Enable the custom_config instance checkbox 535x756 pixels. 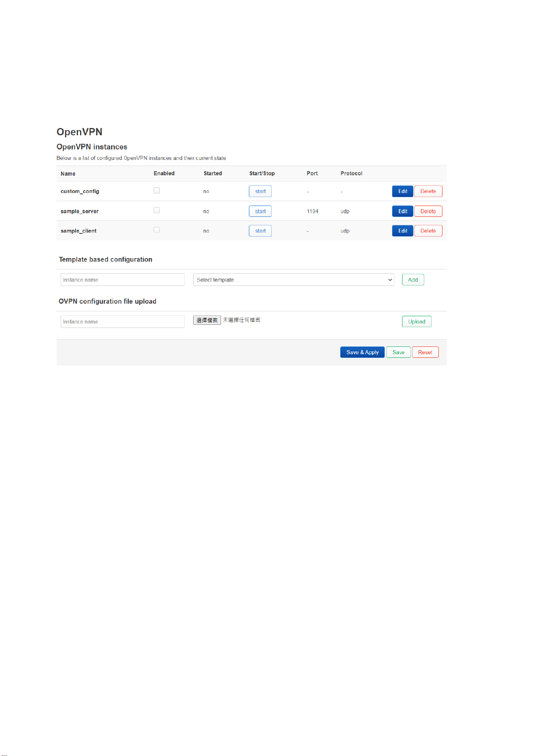(156, 191)
